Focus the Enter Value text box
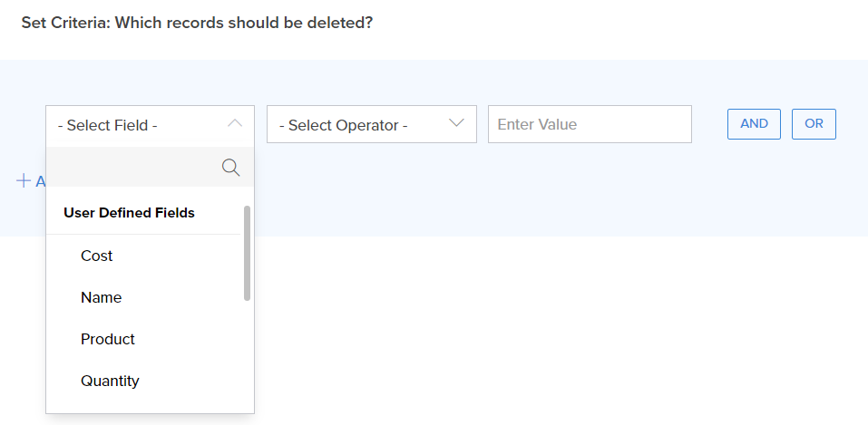Viewport: 868px width, 425px height. click(x=590, y=124)
